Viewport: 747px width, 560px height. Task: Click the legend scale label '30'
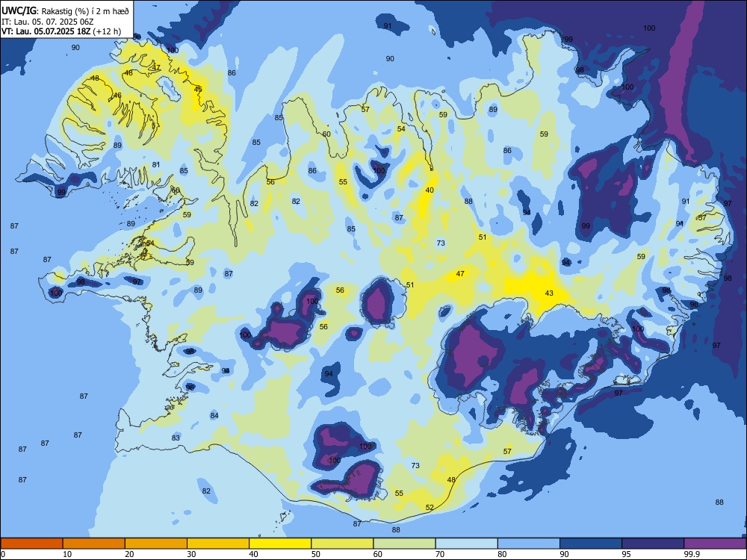tap(191, 554)
